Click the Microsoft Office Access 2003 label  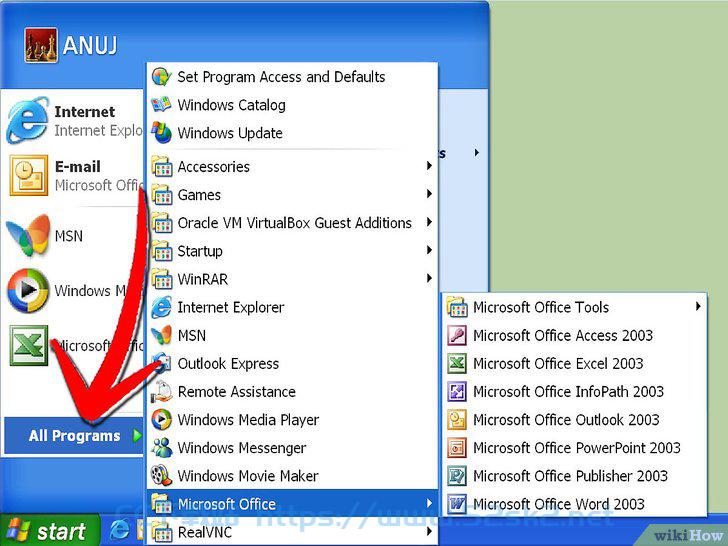563,335
